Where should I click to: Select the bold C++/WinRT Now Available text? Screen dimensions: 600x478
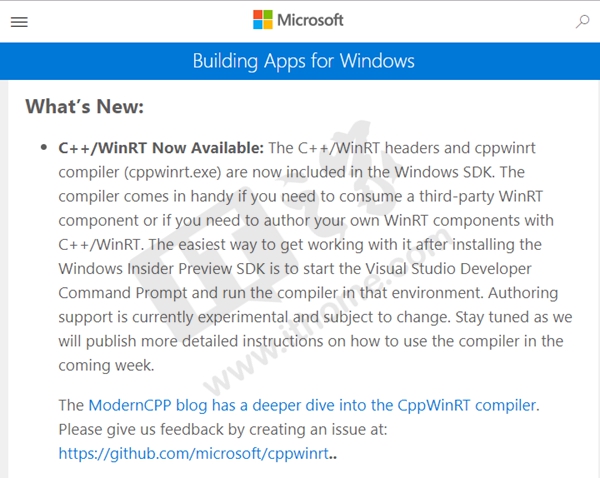[161, 148]
